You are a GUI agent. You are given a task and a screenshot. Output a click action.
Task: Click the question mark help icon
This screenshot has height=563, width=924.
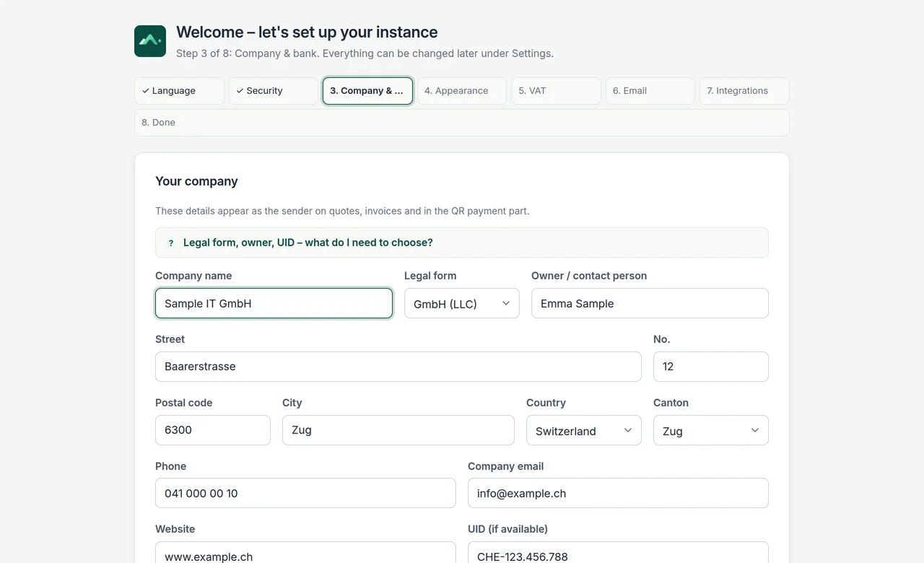click(171, 243)
